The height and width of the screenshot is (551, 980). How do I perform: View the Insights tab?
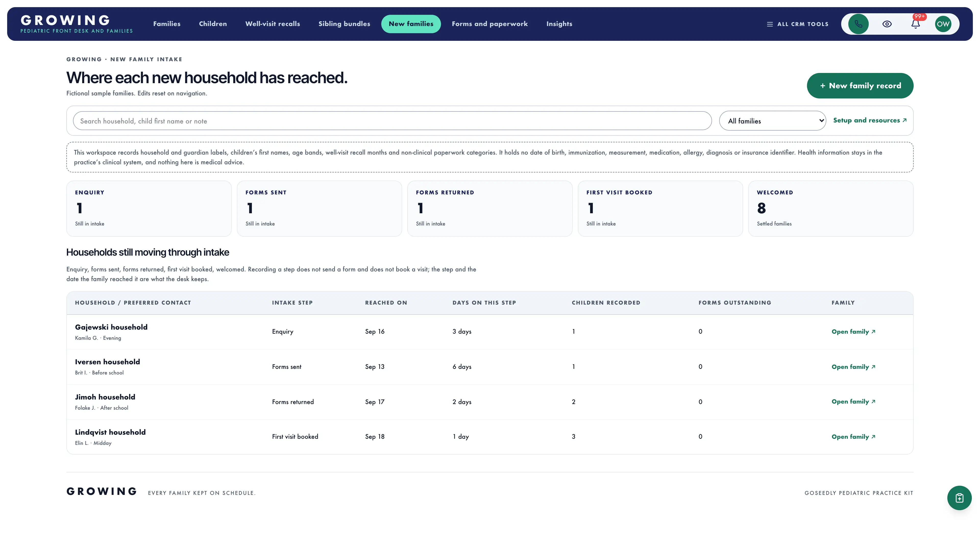tap(559, 24)
